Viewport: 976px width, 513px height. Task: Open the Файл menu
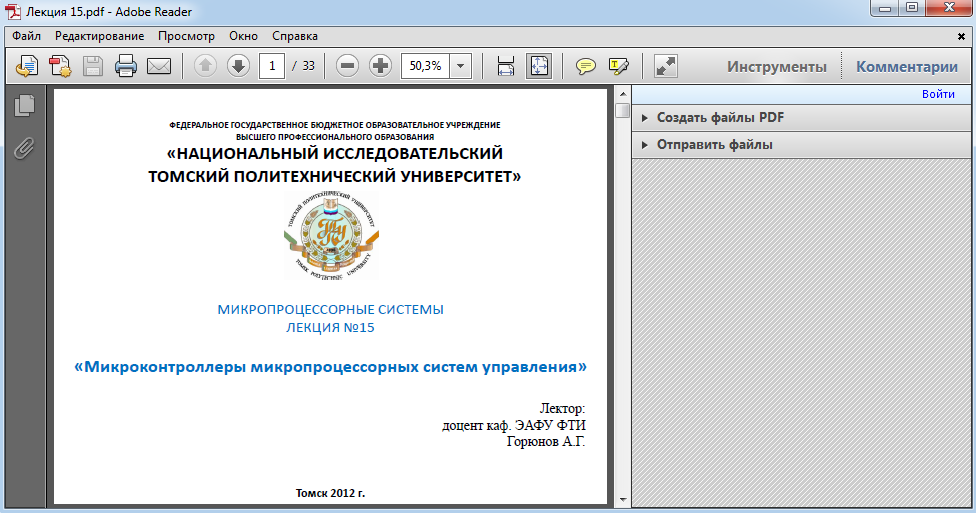pyautogui.click(x=26, y=36)
